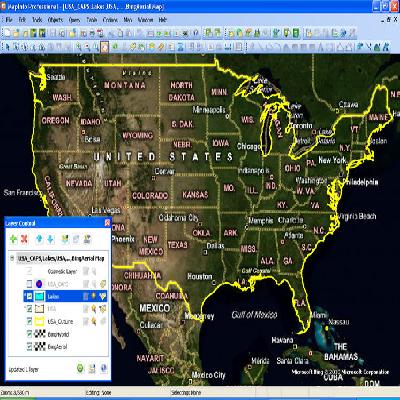400x400 pixels.
Task: Click the selectable icon on the Lakes row
Action: tap(94, 296)
